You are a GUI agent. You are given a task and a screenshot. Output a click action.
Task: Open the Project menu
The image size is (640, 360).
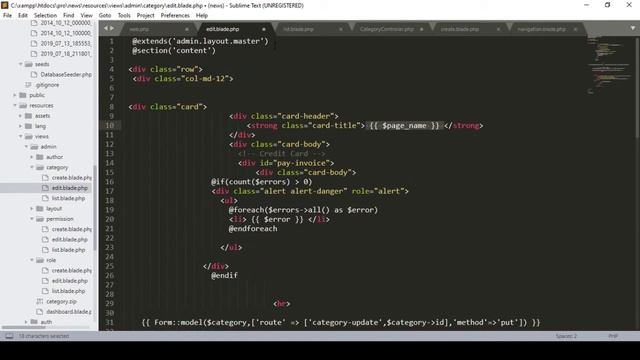[145, 15]
